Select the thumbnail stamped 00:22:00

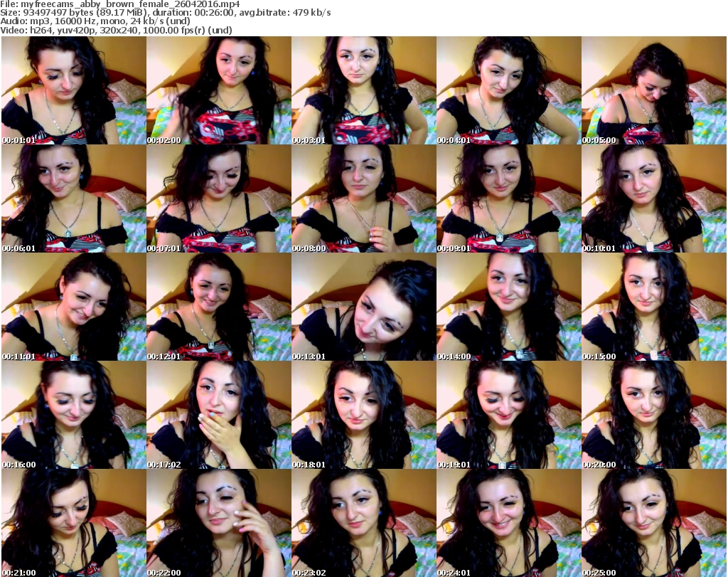219,523
